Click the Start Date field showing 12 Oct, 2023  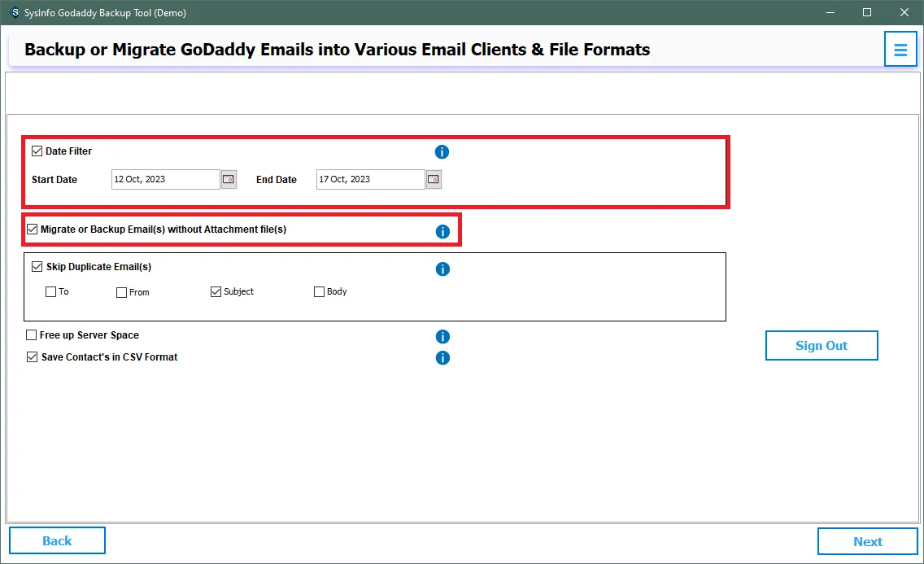pyautogui.click(x=166, y=179)
